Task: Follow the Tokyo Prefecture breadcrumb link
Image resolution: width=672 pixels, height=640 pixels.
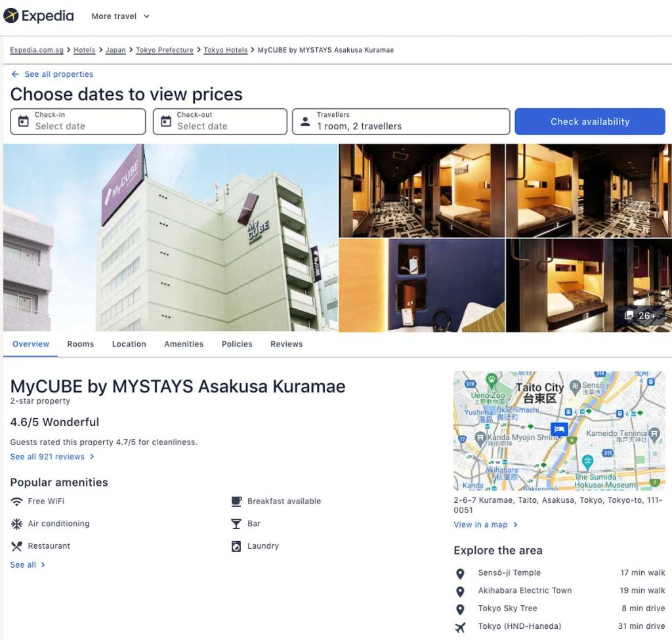Action: [x=165, y=50]
